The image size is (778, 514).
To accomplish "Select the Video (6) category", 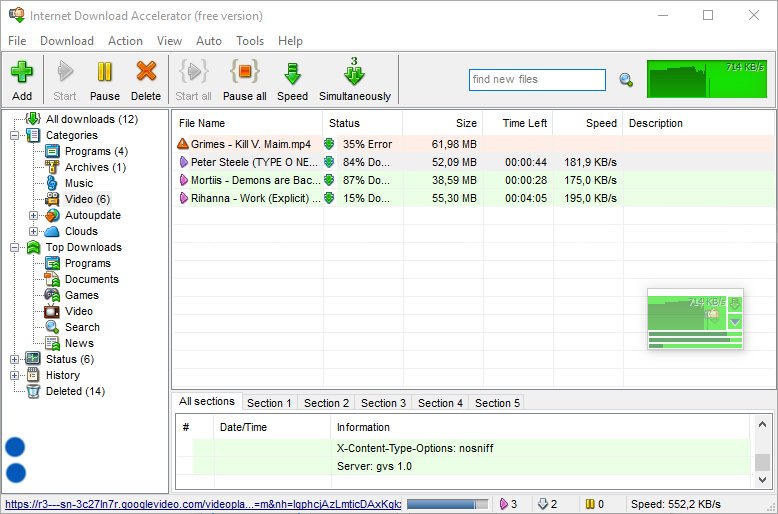I will pos(87,199).
